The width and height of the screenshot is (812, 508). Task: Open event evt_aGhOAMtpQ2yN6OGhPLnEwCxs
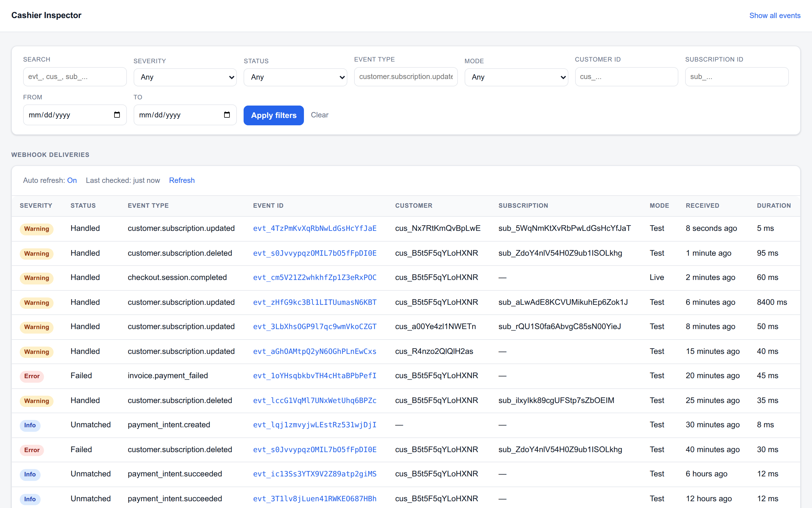pos(314,351)
